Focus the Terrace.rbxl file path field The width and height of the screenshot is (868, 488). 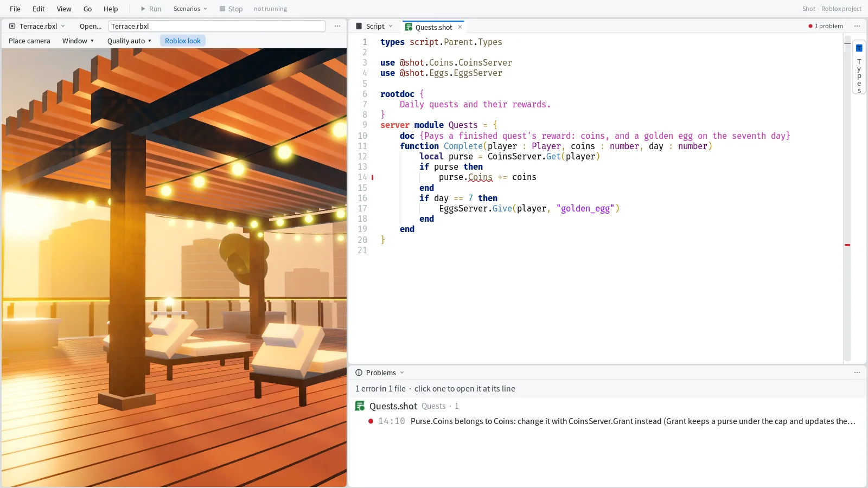click(x=217, y=26)
